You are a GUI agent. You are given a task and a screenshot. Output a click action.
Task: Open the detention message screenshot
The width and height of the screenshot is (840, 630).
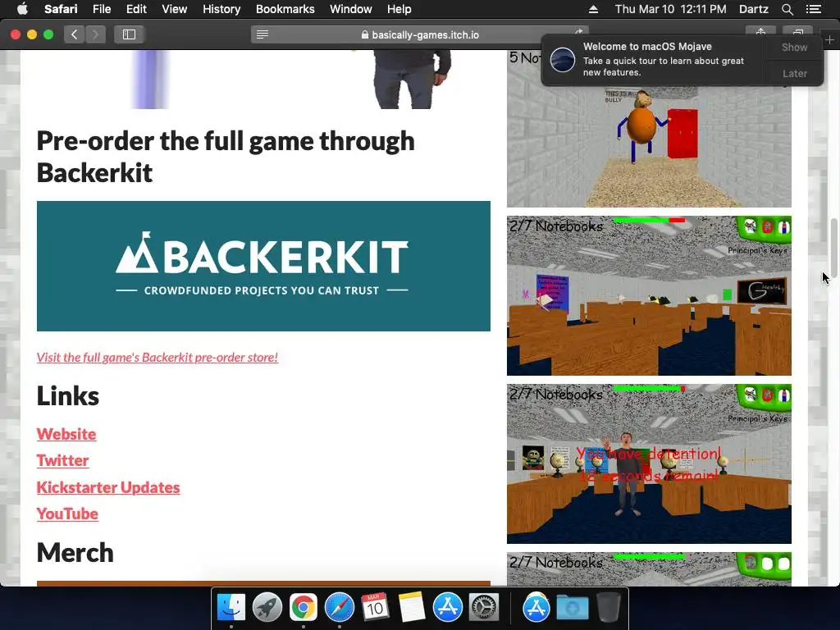click(649, 464)
